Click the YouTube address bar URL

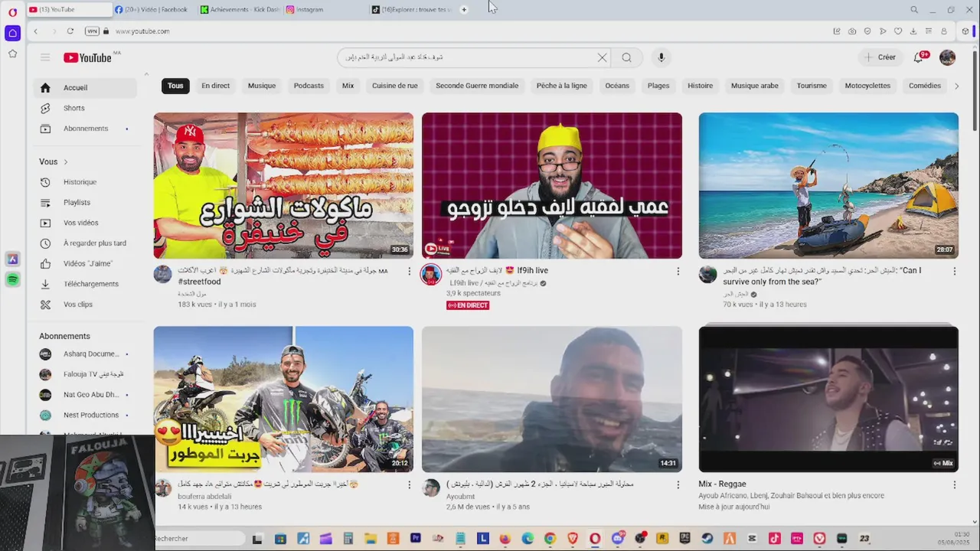click(142, 31)
